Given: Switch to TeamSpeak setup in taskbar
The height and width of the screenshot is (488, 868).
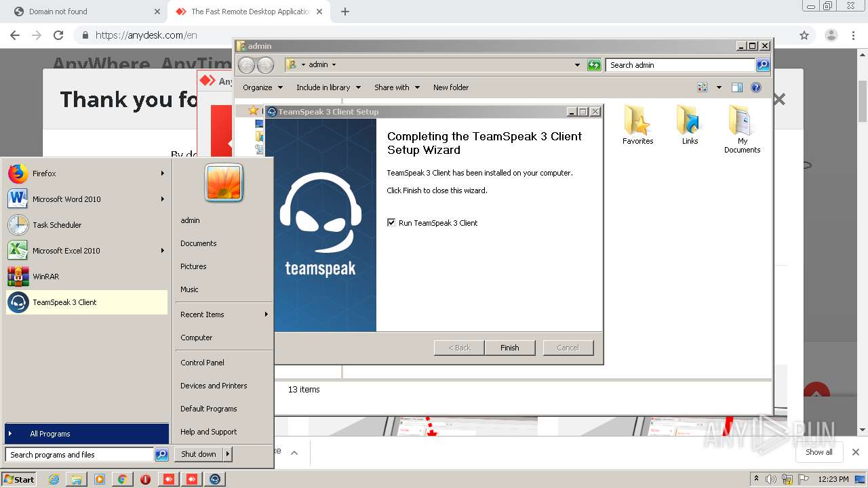Looking at the screenshot, I should [214, 479].
